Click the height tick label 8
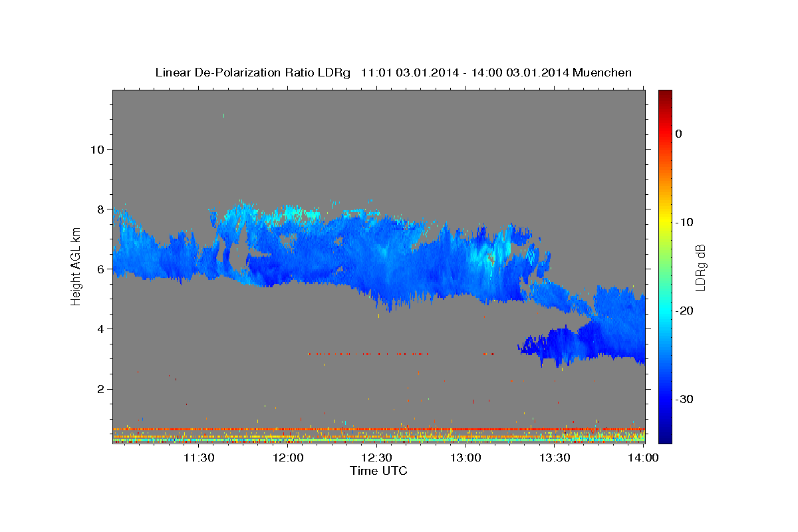Screen dimensions: 798x532 click(x=101, y=209)
